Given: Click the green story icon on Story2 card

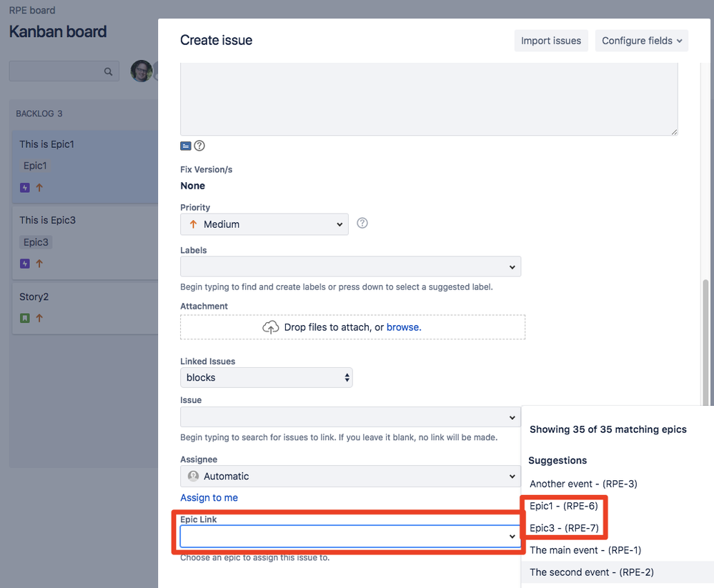Looking at the screenshot, I should pos(25,318).
